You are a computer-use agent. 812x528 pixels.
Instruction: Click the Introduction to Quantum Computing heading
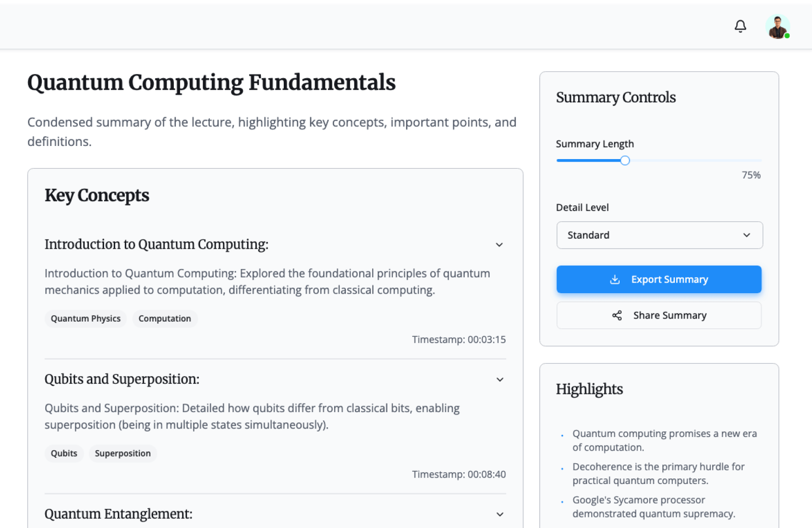(x=156, y=245)
